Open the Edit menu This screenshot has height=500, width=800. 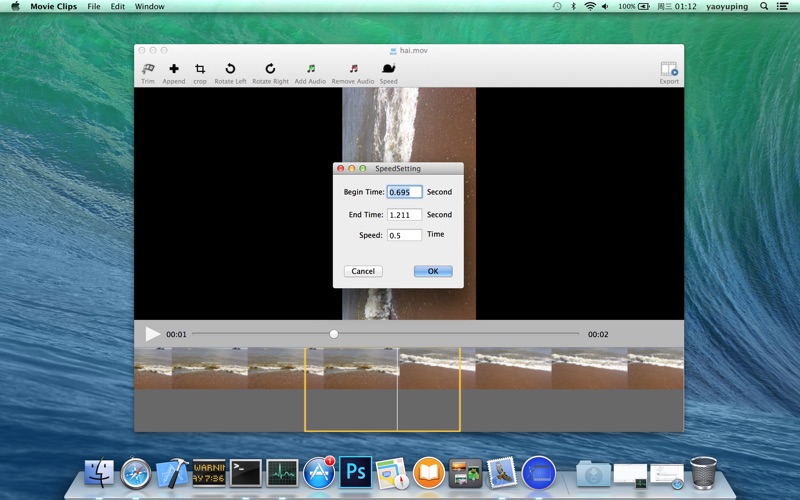point(118,7)
